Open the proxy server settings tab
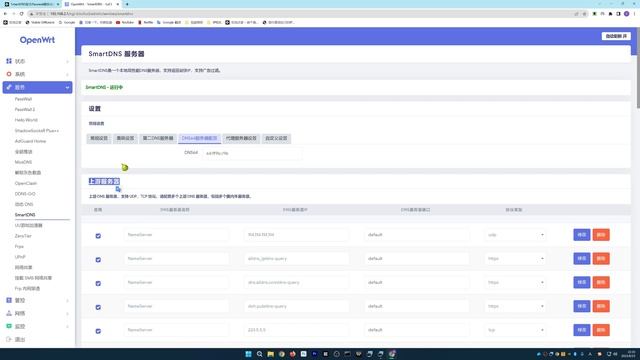Screen dimensions: 640x360 pyautogui.click(x=241, y=138)
